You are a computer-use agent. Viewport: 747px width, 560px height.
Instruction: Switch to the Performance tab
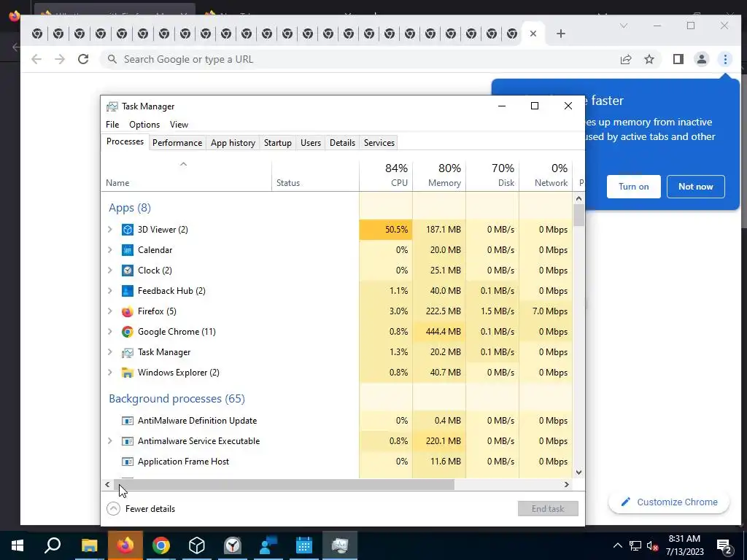pos(177,143)
